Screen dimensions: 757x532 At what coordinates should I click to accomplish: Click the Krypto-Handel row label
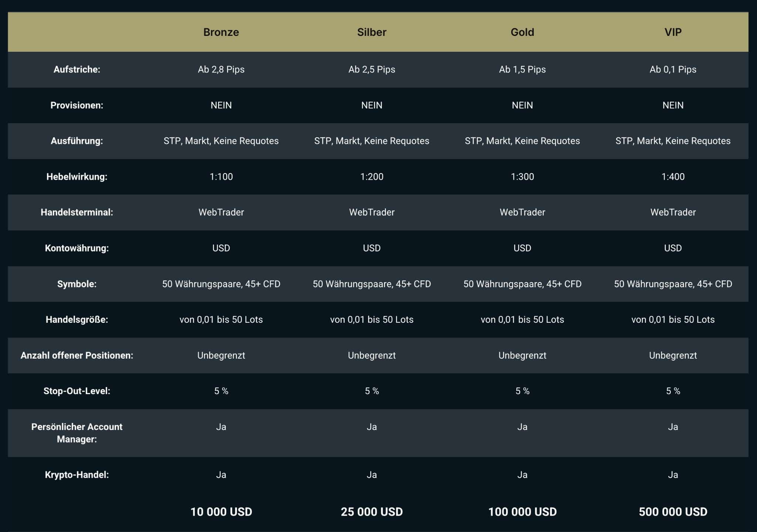pyautogui.click(x=77, y=475)
